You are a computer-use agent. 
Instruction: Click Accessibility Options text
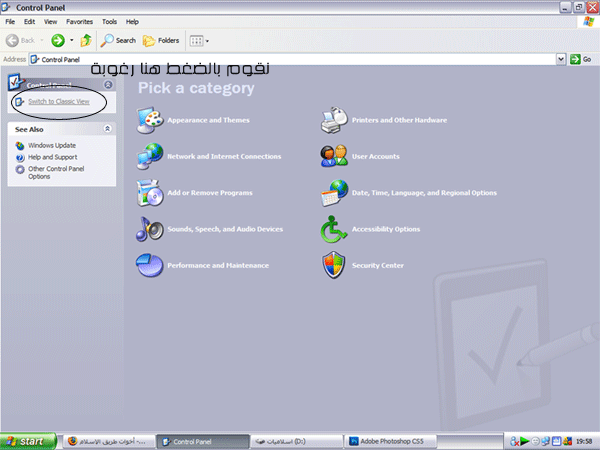click(x=386, y=229)
